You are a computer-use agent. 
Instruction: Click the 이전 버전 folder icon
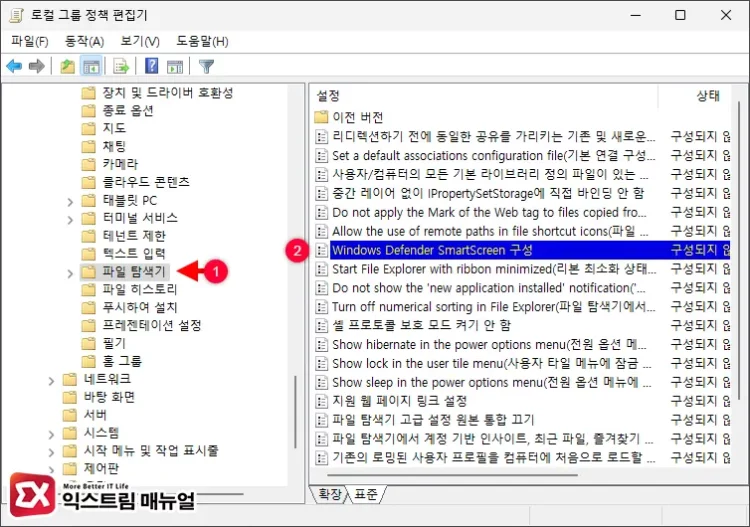coord(321,117)
